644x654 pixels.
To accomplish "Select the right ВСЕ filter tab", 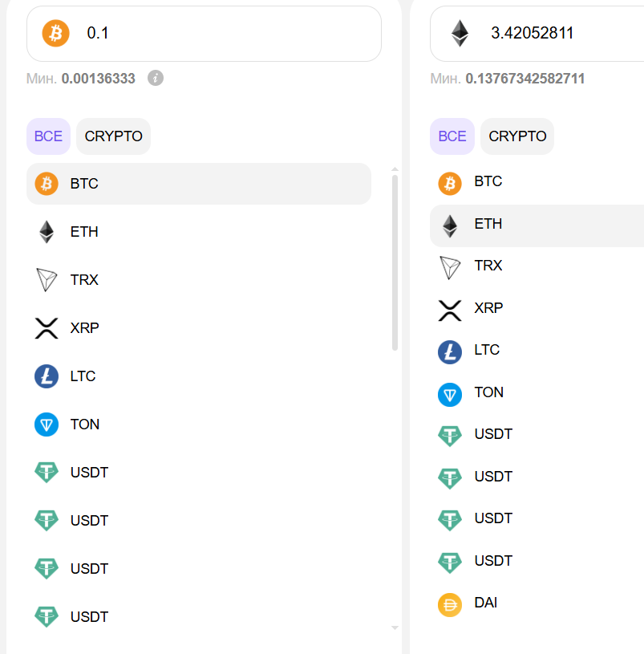I will pyautogui.click(x=452, y=136).
